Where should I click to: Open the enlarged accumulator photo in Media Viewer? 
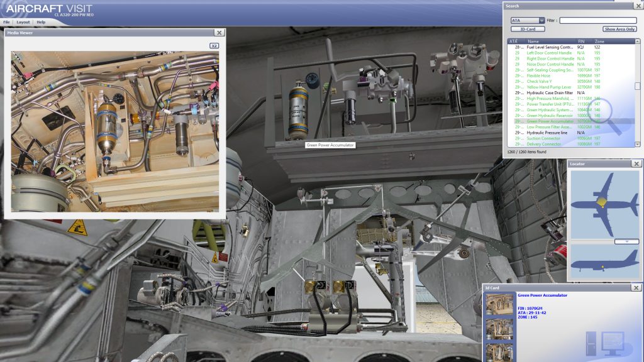(115, 131)
